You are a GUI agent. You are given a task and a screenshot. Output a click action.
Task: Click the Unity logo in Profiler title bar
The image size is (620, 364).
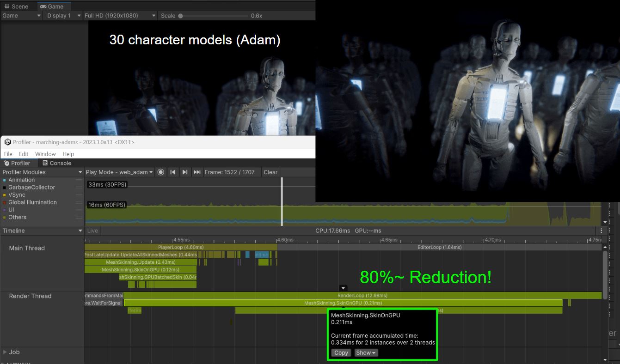pyautogui.click(x=7, y=142)
